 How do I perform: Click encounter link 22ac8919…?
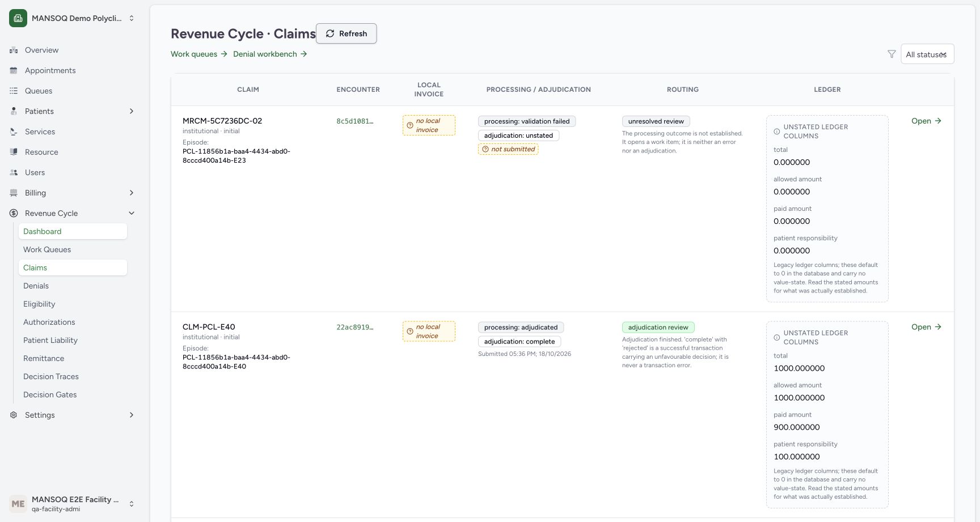(x=355, y=328)
